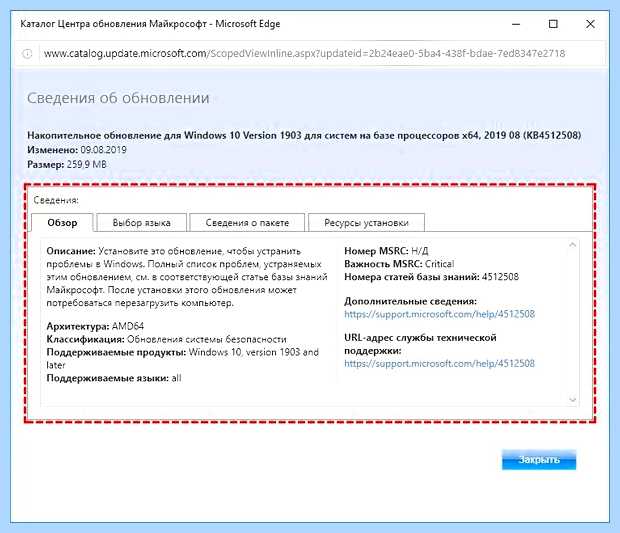This screenshot has width=620, height=533.
Task: Select the Архитектура value AMD64
Action: (128, 326)
